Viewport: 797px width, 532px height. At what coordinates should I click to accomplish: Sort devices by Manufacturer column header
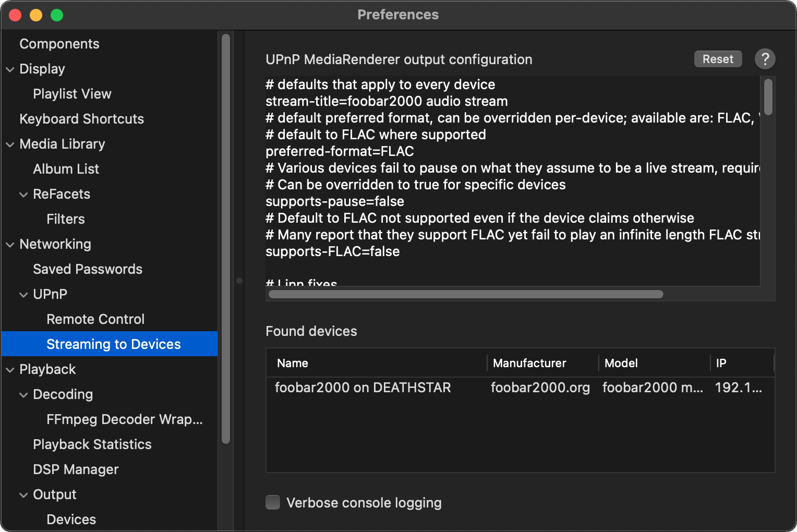529,363
